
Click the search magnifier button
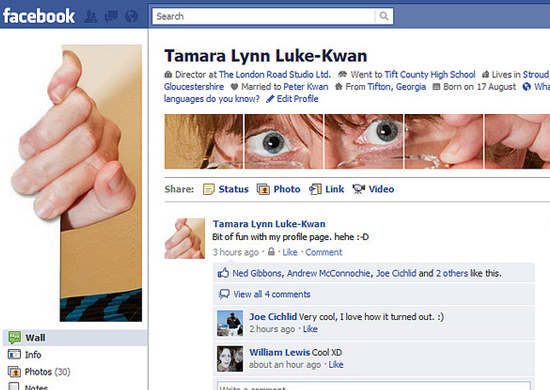(x=384, y=16)
